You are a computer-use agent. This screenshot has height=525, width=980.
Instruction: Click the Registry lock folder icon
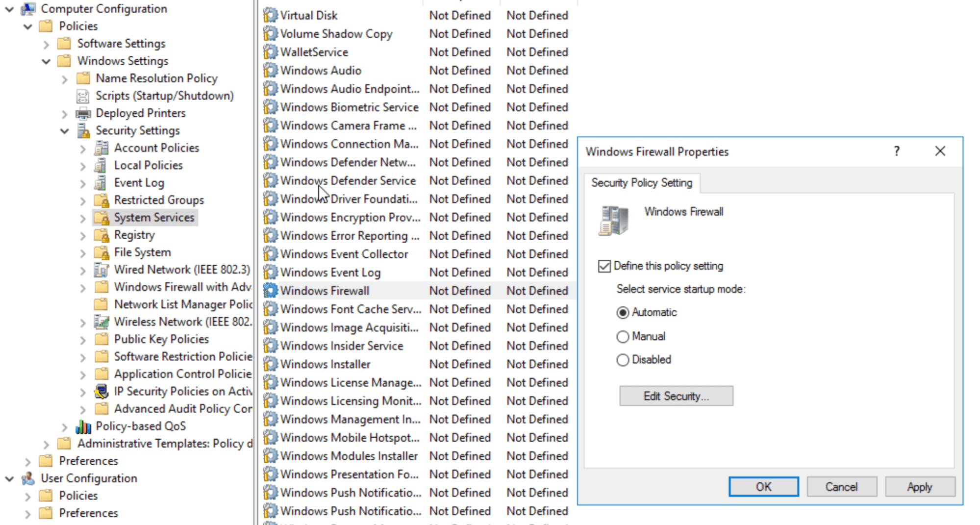coord(102,235)
